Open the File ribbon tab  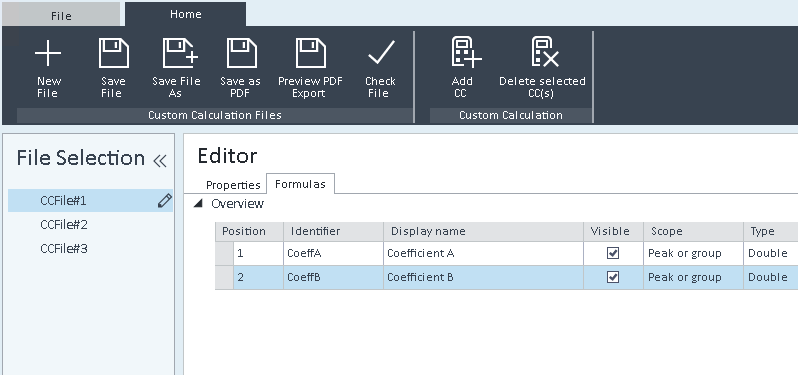click(x=61, y=16)
